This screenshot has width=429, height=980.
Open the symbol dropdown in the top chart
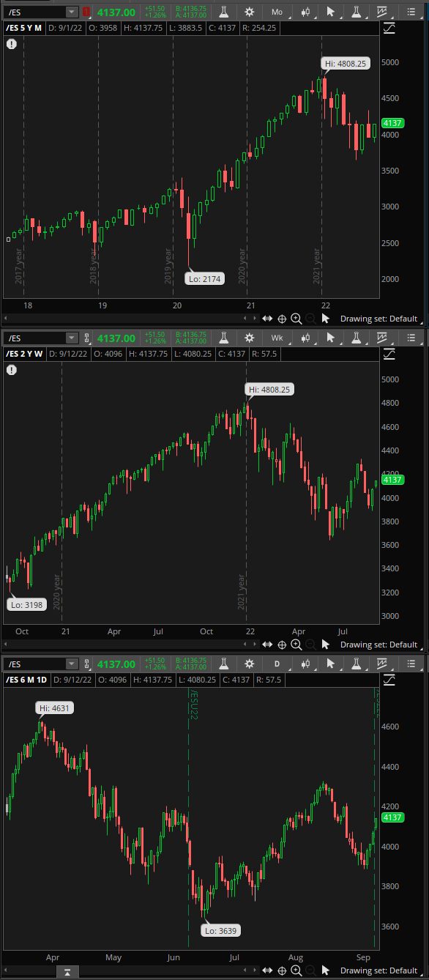pyautogui.click(x=71, y=12)
